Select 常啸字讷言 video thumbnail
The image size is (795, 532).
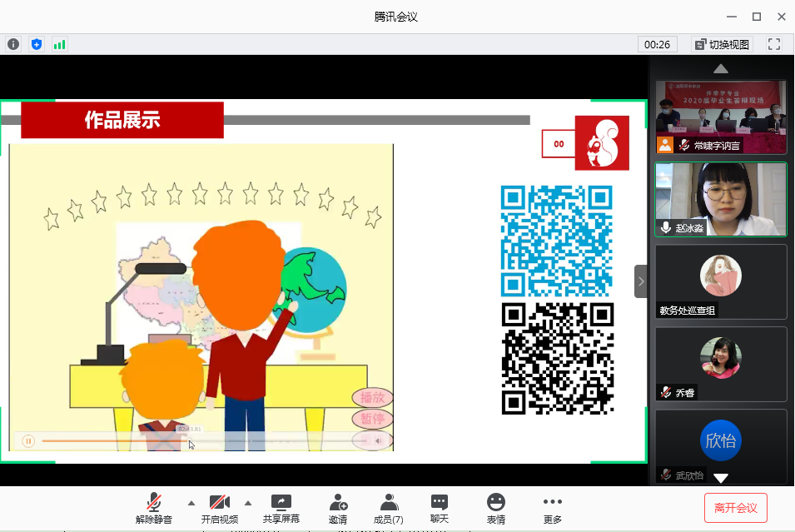[720, 117]
